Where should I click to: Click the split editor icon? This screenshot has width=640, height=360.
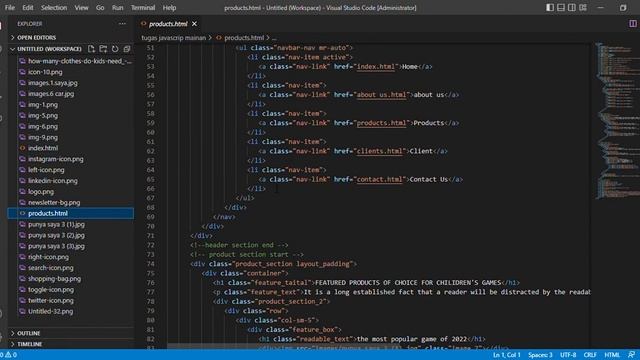(x=632, y=24)
